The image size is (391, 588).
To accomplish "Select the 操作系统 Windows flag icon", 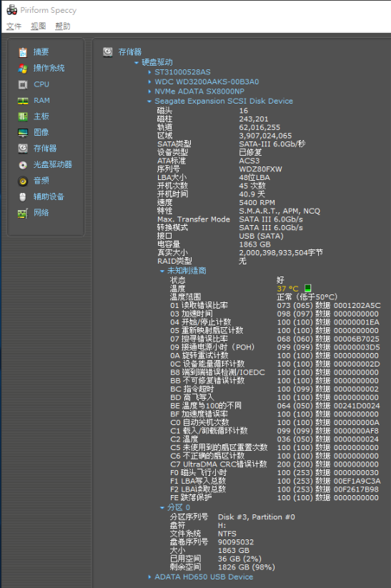I will (23, 69).
